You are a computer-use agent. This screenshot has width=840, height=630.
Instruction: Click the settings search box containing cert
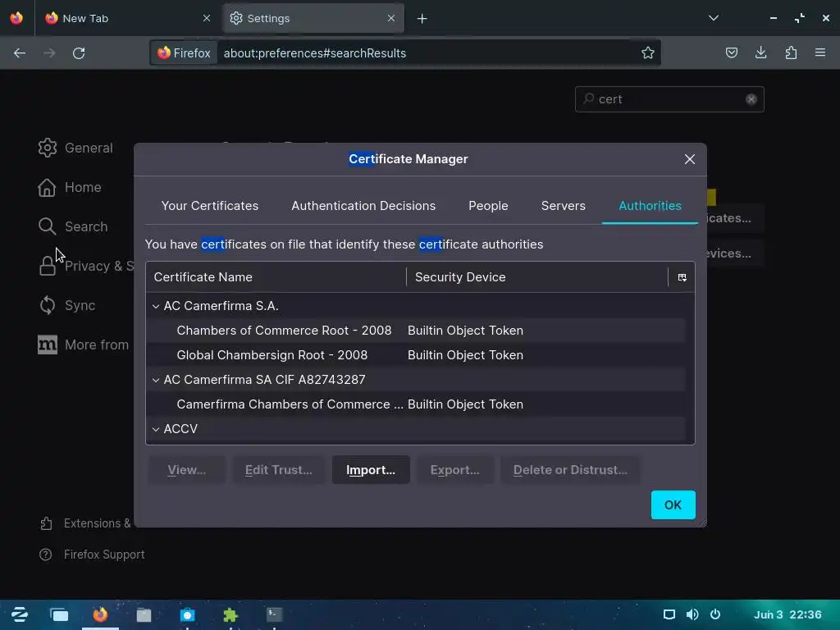[669, 99]
